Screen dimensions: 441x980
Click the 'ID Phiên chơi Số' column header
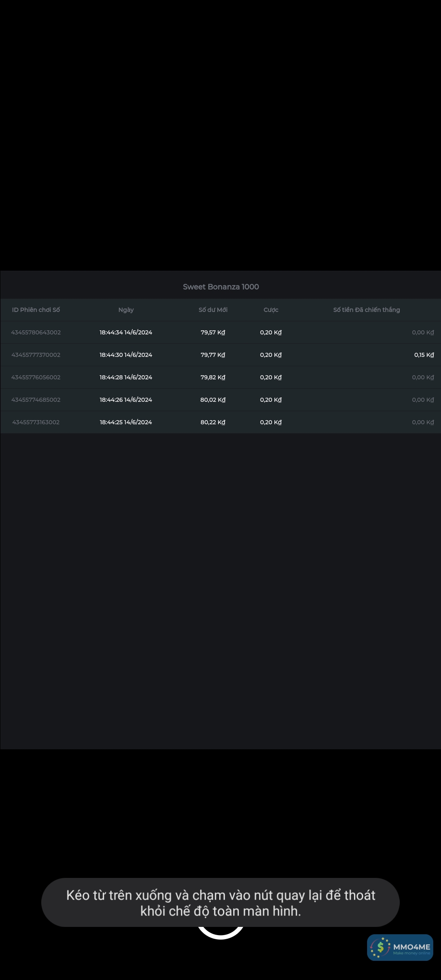(x=36, y=310)
